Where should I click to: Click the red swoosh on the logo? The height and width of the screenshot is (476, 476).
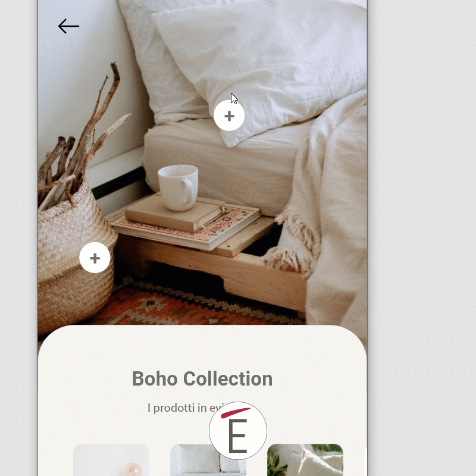click(x=236, y=413)
